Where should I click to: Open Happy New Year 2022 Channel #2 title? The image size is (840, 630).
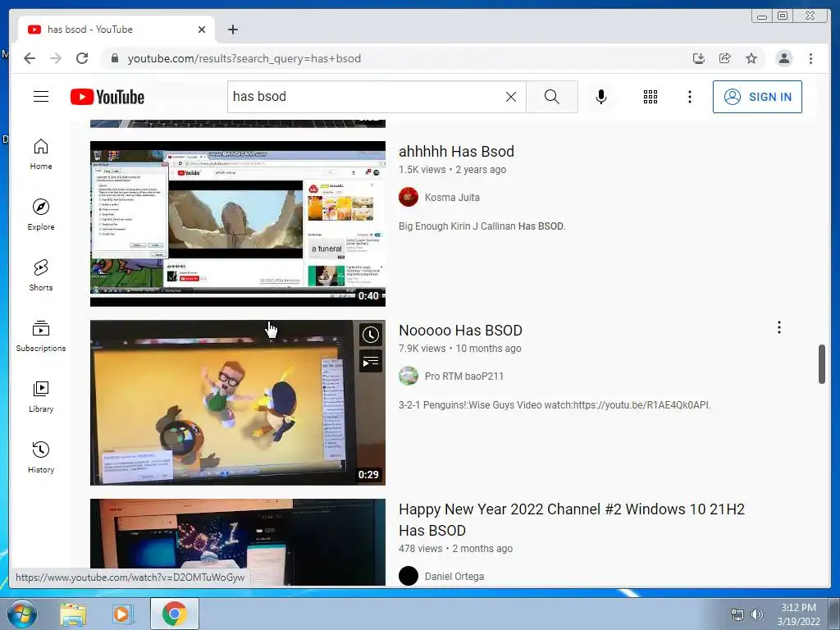tap(571, 519)
